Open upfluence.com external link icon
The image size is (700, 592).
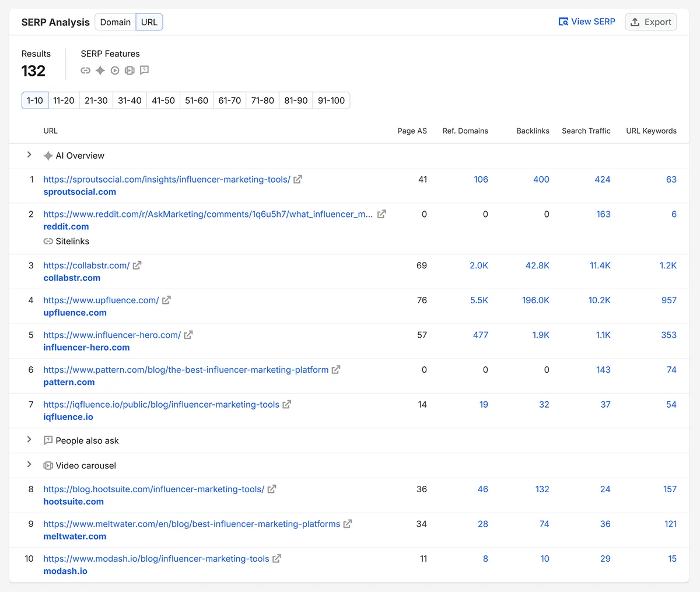(x=166, y=300)
